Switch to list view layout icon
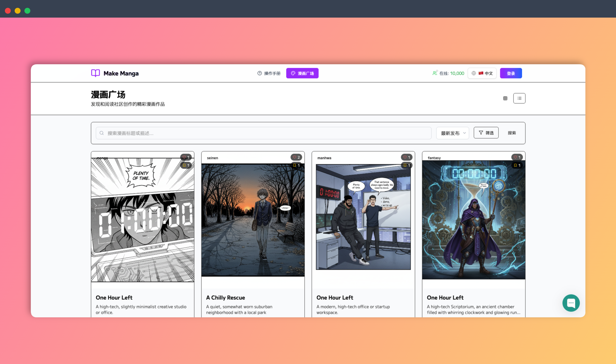616x364 pixels. [x=519, y=98]
